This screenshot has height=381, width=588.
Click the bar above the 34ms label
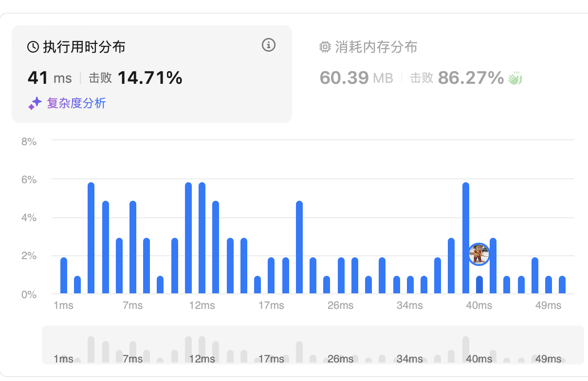(x=410, y=285)
